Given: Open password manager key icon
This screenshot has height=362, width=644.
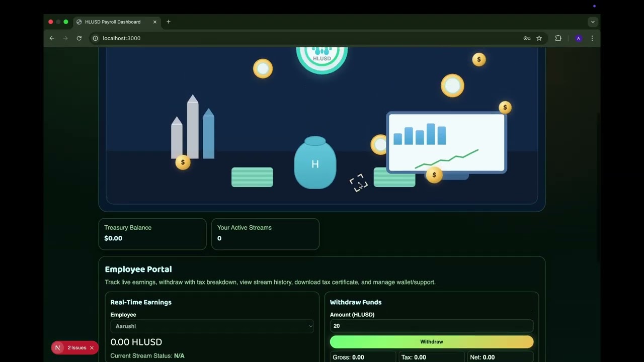Looking at the screenshot, I should (x=527, y=38).
